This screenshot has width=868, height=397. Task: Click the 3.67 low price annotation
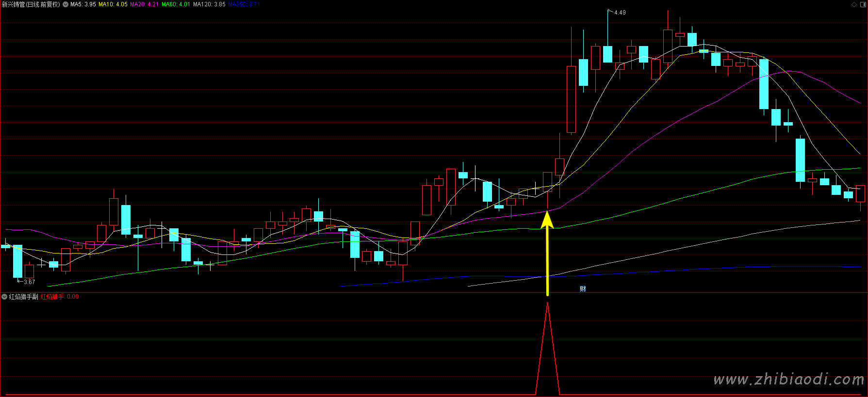point(29,282)
